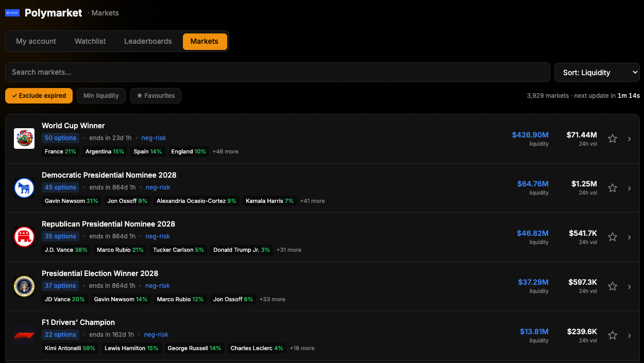Expand F1 Drivers' Champion row chevron

[630, 335]
